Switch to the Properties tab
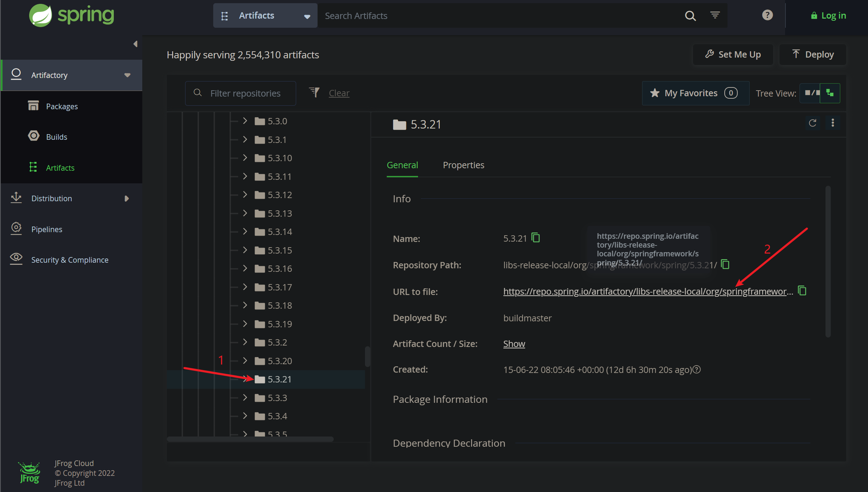This screenshot has height=492, width=868. pyautogui.click(x=463, y=165)
